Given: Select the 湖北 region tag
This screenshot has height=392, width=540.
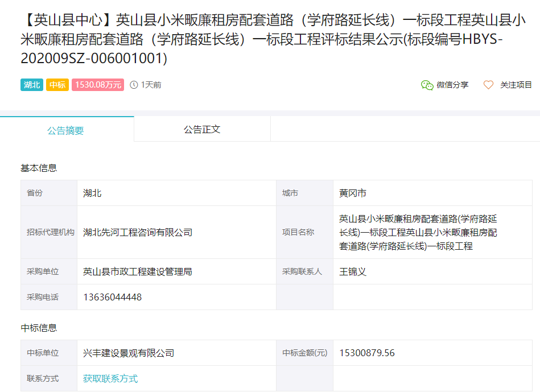Looking at the screenshot, I should (32, 85).
